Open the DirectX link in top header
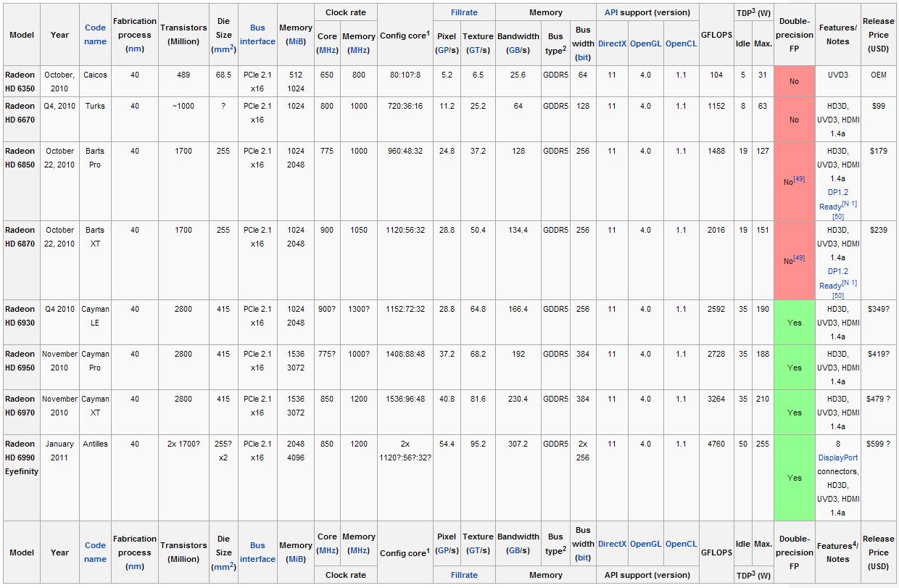 612,44
